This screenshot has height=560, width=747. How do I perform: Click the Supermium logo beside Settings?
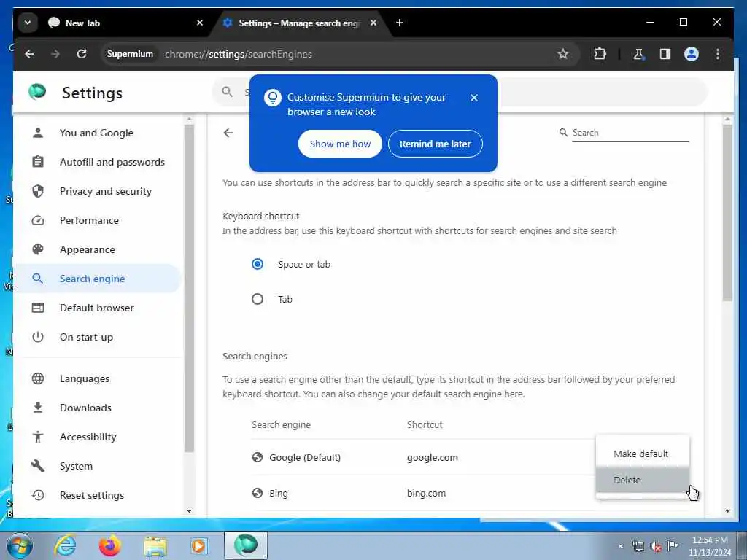[37, 91]
